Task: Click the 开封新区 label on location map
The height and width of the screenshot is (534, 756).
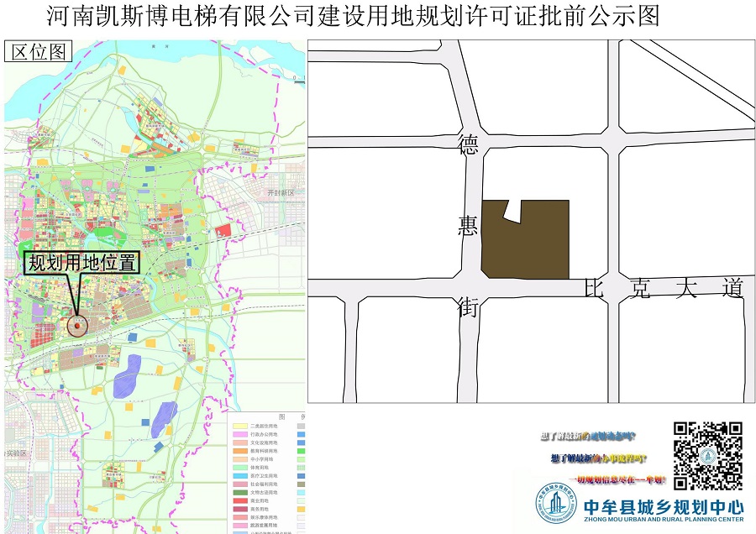Action: tap(281, 192)
